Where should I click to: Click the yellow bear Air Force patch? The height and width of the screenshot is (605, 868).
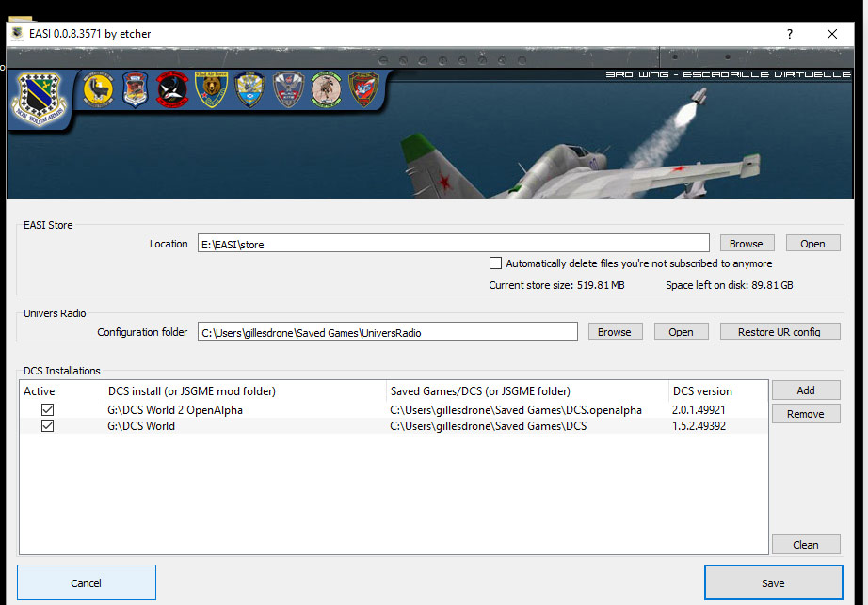[x=212, y=89]
